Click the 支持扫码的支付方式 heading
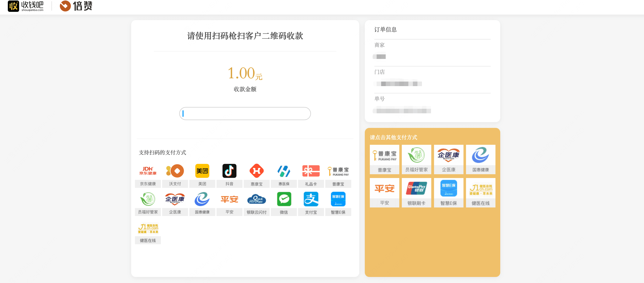644x283 pixels. click(162, 153)
